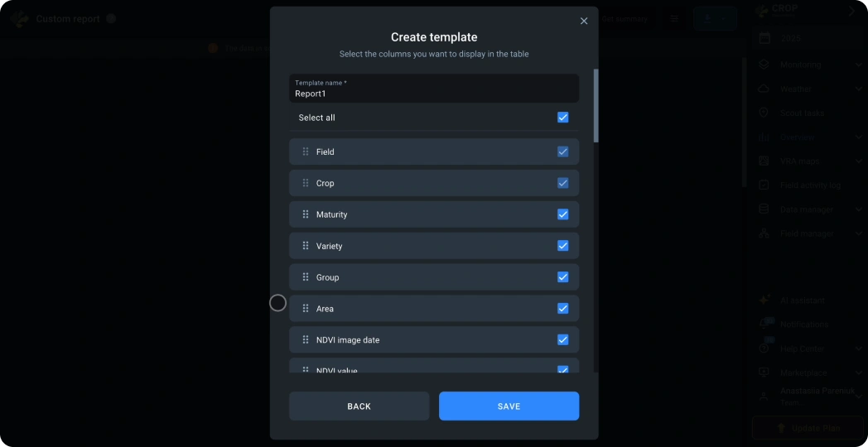Image resolution: width=868 pixels, height=447 pixels.
Task: Expand the Monitoring menu in sidebar
Action: pos(810,65)
